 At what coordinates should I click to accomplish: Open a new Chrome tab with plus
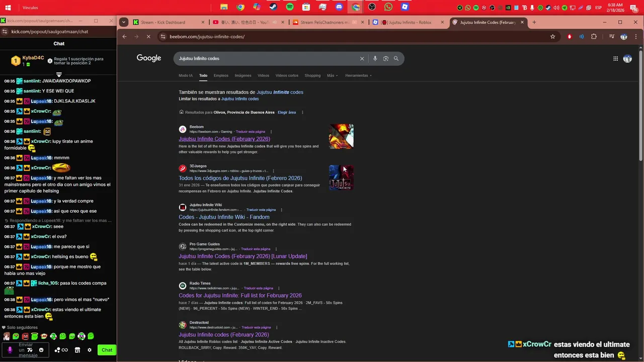coord(534,22)
